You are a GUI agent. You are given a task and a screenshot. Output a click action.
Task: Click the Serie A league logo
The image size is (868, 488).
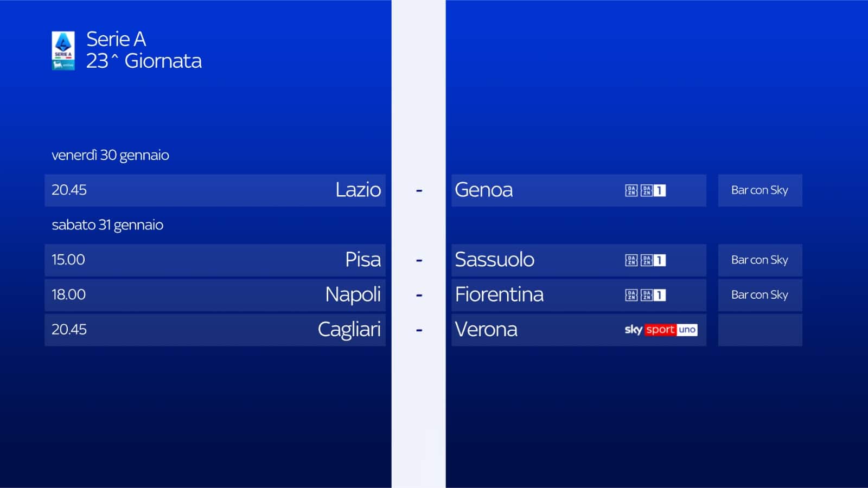(63, 50)
